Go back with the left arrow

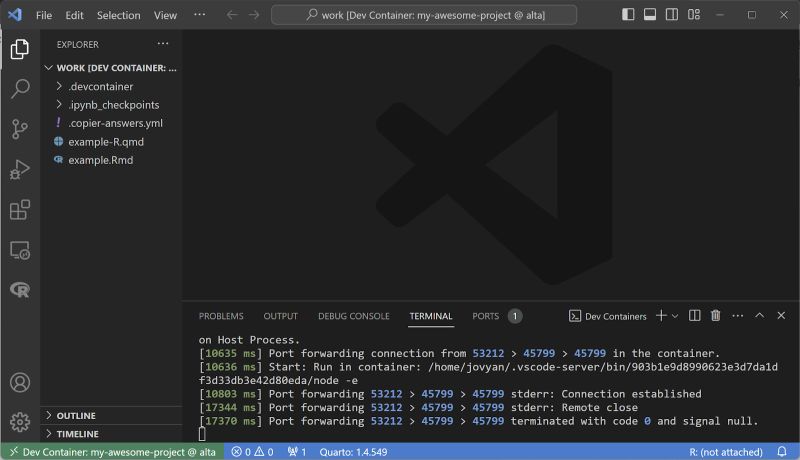232,15
